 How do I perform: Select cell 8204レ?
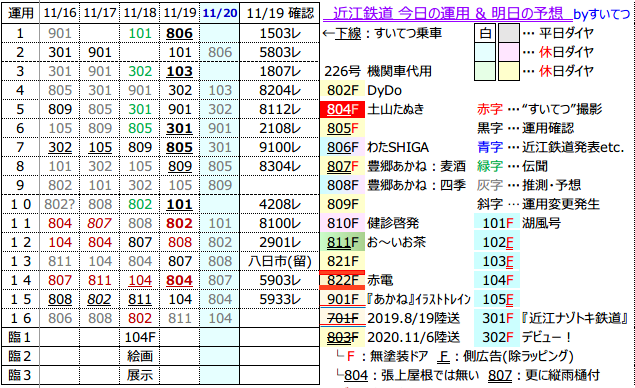click(280, 90)
